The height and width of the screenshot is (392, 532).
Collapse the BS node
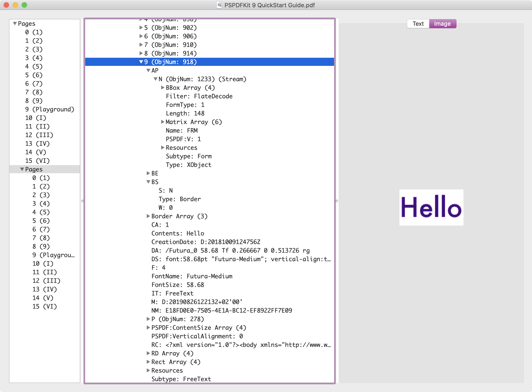coord(149,182)
